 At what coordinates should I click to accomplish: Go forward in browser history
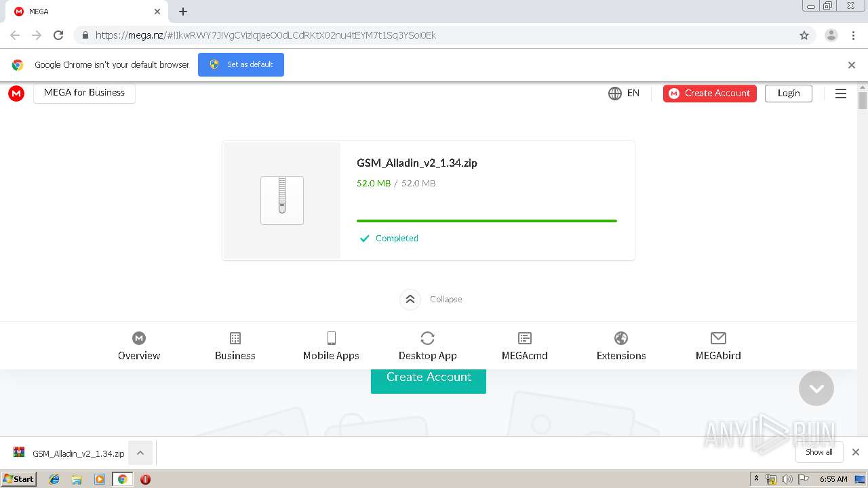tap(37, 35)
